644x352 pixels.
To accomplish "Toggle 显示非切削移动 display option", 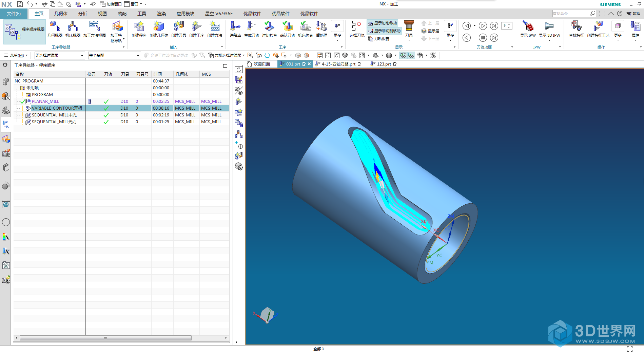I will point(384,31).
